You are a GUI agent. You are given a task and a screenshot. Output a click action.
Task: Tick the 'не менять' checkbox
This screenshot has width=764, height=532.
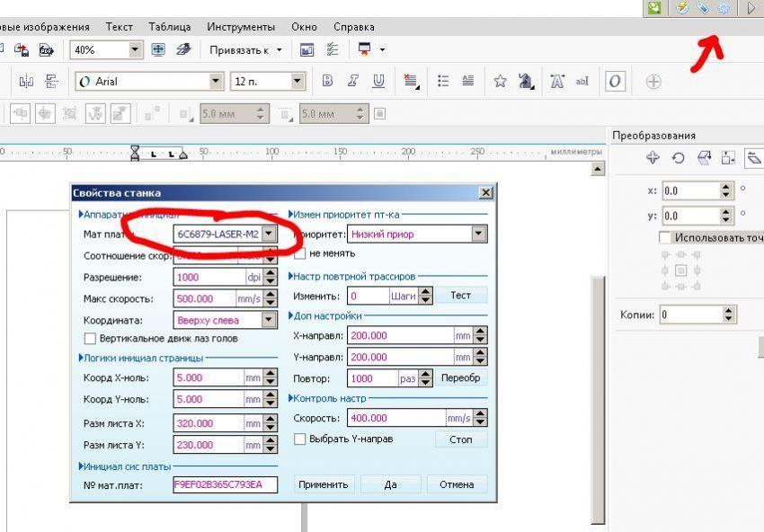[x=300, y=253]
